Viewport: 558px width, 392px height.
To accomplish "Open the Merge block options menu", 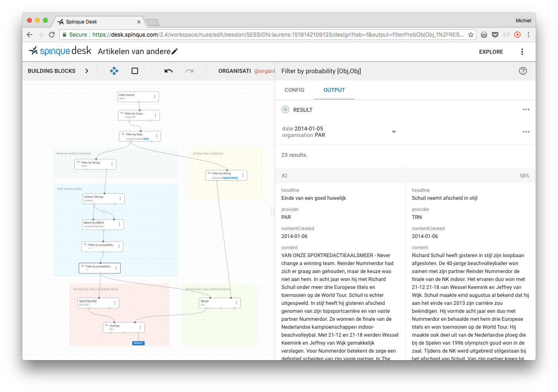I will point(236,303).
